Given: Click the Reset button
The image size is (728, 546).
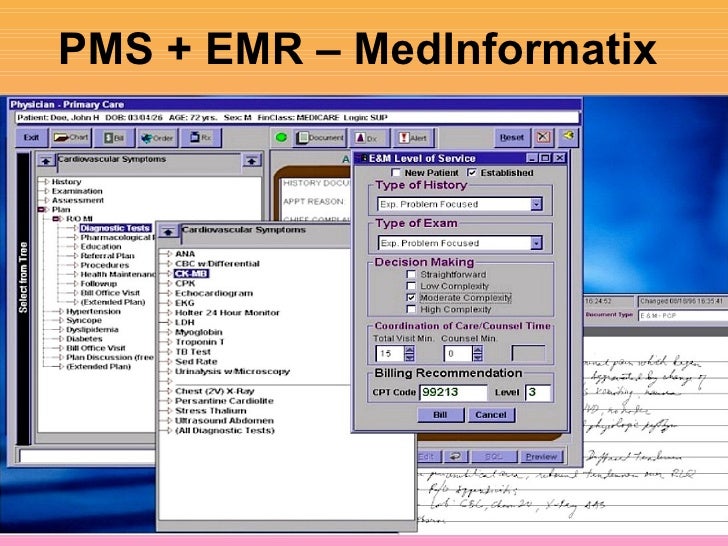Looking at the screenshot, I should pyautogui.click(x=512, y=137).
